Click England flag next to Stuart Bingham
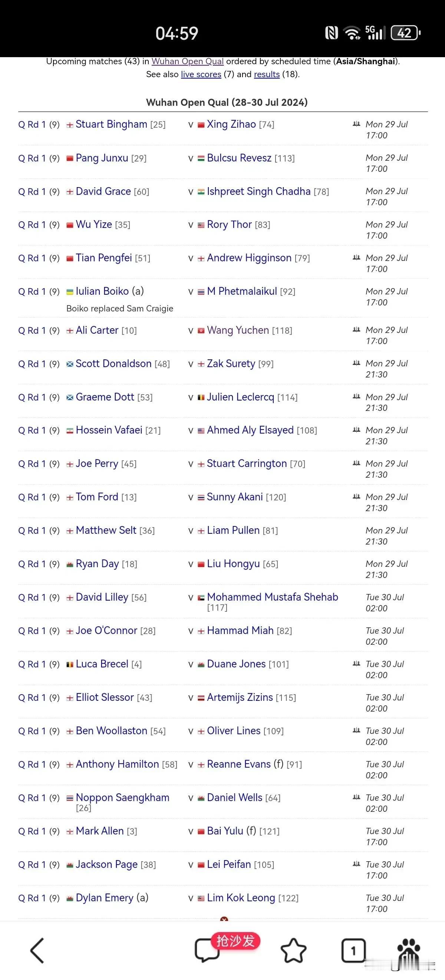The width and height of the screenshot is (445, 980). point(70,125)
